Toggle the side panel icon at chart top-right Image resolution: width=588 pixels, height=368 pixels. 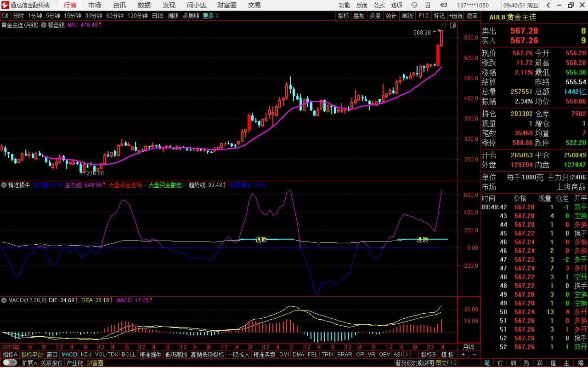click(453, 25)
